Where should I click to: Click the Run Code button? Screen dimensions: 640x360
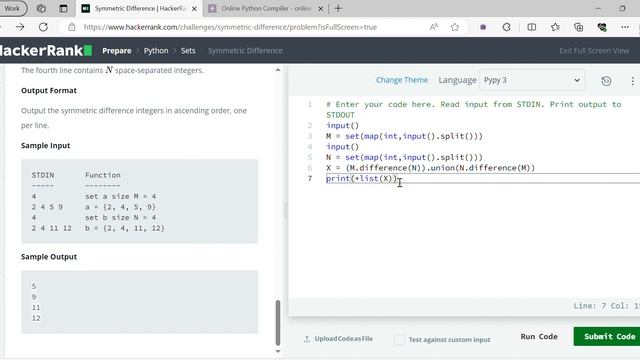pos(539,337)
